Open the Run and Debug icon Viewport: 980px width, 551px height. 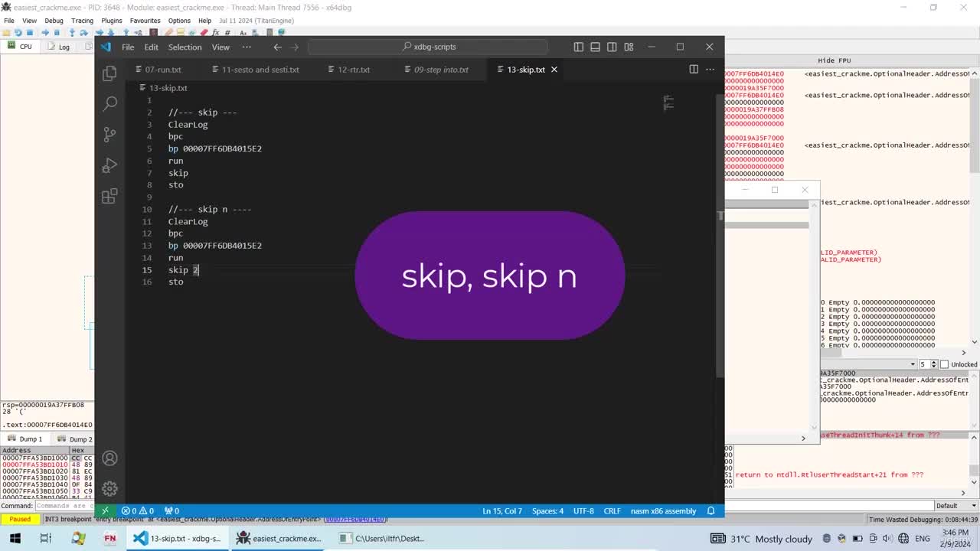click(x=109, y=165)
